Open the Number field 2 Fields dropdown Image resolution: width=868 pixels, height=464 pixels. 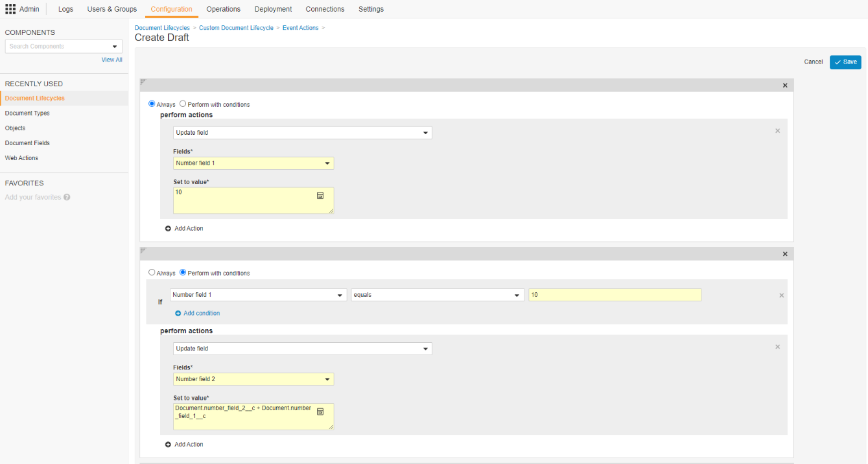[x=327, y=379]
